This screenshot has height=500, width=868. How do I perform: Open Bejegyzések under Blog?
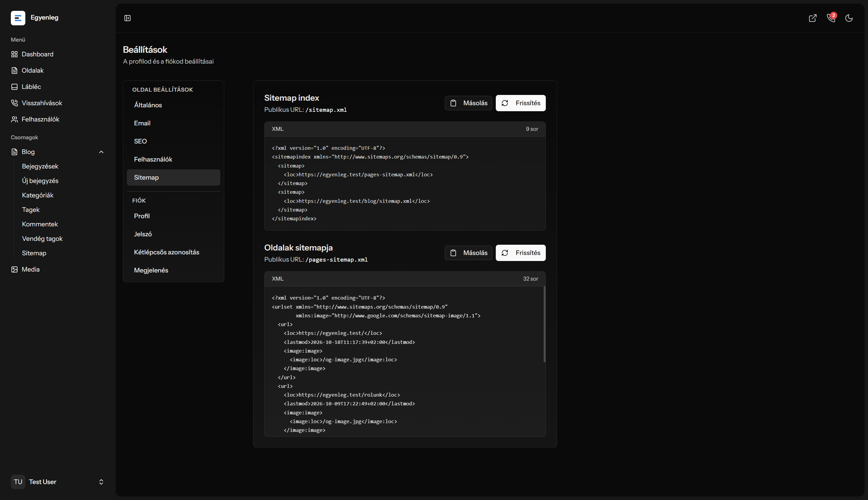40,166
